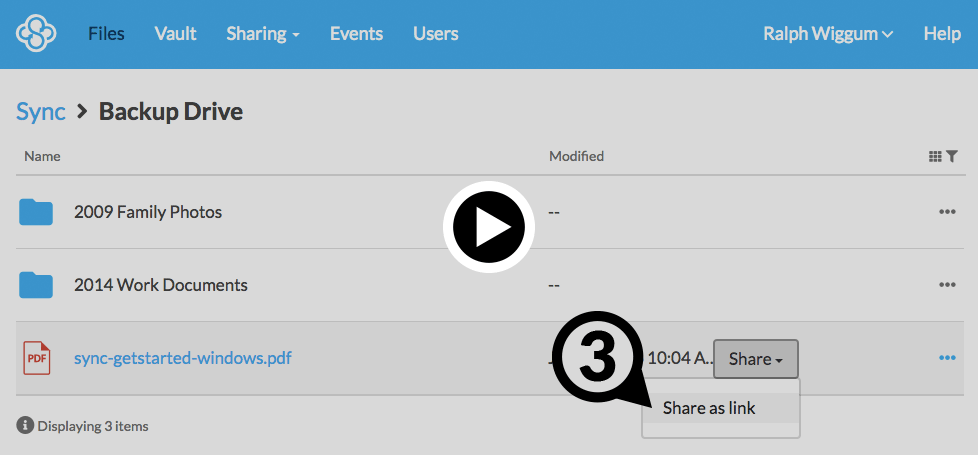Click the Sync logo icon
This screenshot has width=978, height=455.
(x=36, y=34)
